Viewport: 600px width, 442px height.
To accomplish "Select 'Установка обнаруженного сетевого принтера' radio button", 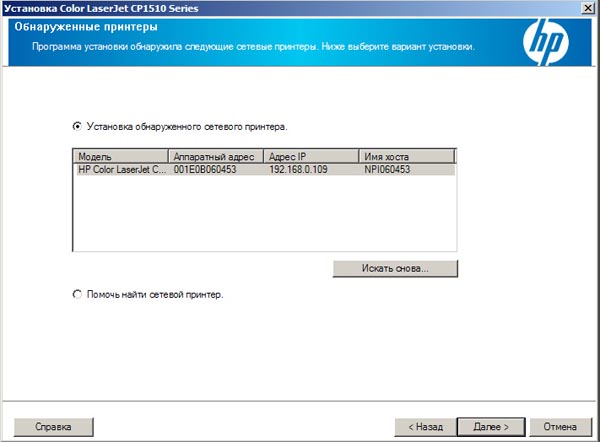I will 77,126.
